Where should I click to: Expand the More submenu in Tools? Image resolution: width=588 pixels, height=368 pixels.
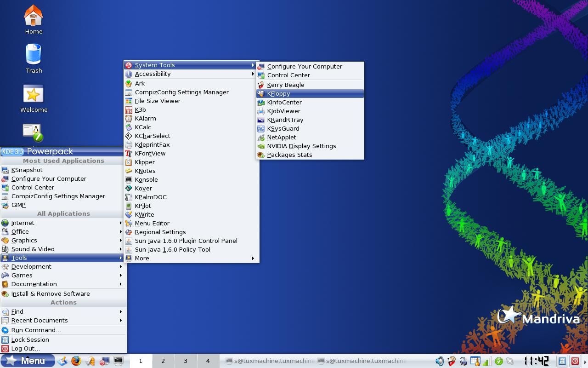pos(192,259)
